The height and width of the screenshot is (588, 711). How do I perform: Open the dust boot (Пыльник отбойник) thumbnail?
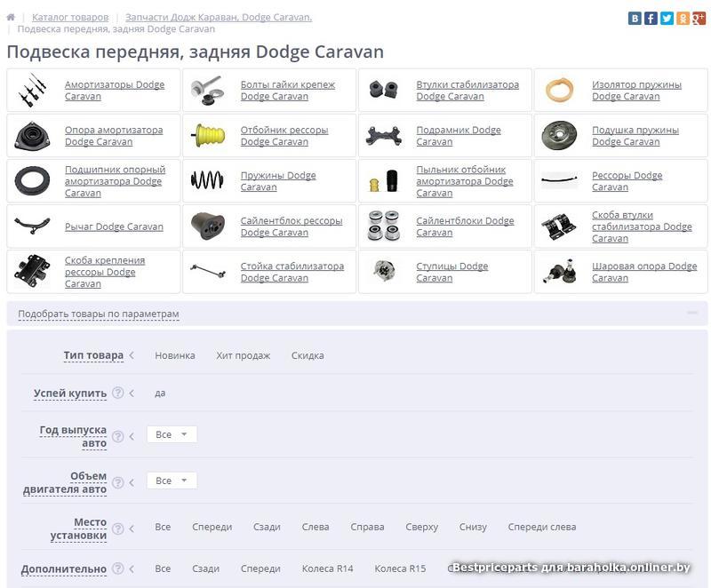[x=384, y=180]
